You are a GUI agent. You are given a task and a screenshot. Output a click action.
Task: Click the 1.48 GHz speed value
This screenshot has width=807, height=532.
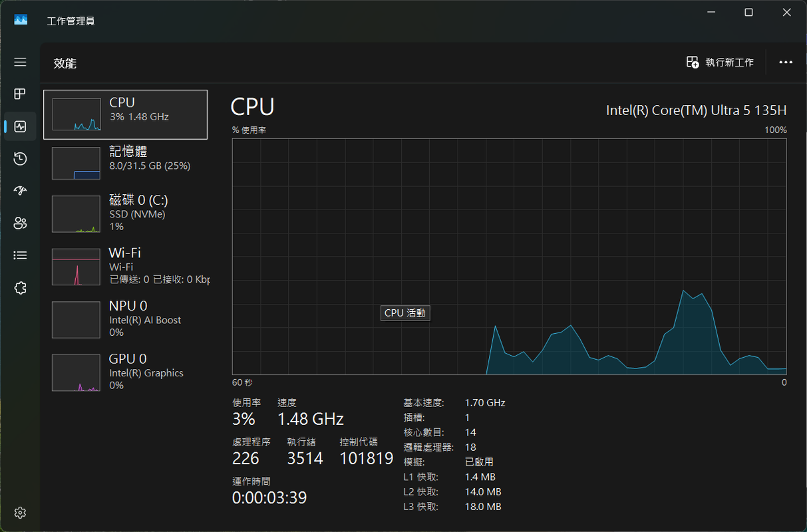tap(311, 419)
